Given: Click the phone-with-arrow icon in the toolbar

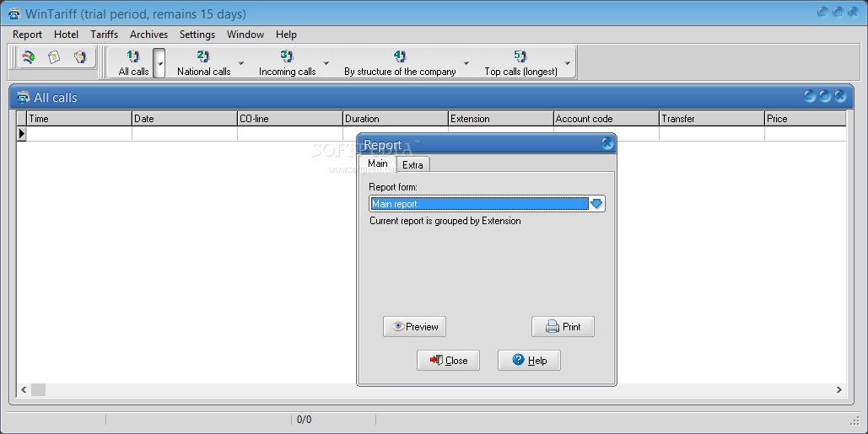Looking at the screenshot, I should [x=28, y=57].
